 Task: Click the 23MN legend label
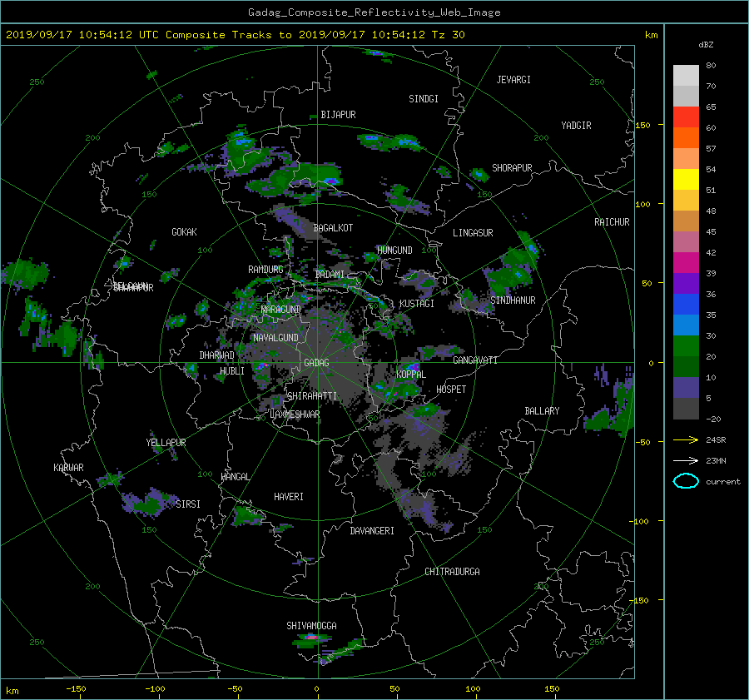[716, 460]
